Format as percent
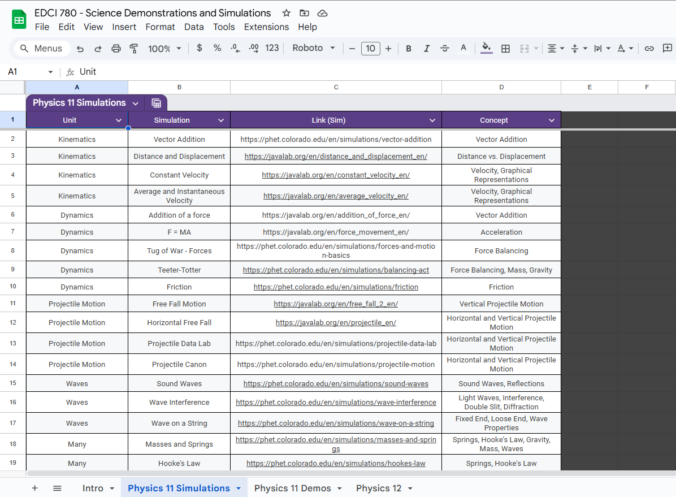 217,48
